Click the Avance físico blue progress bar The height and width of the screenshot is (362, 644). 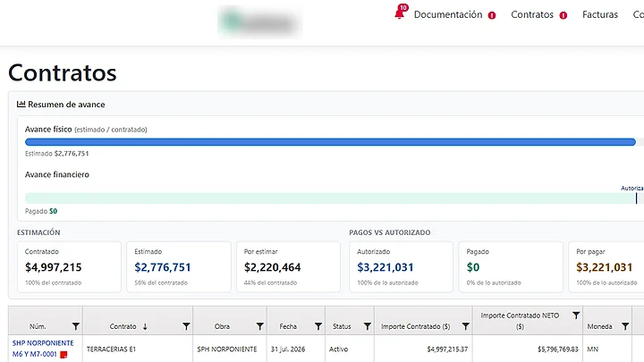point(330,142)
